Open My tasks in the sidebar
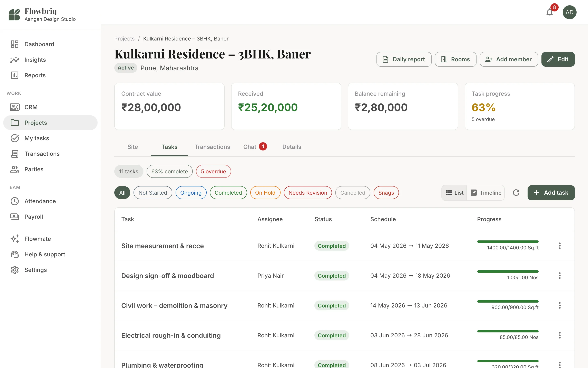The height and width of the screenshot is (368, 588). point(50,138)
